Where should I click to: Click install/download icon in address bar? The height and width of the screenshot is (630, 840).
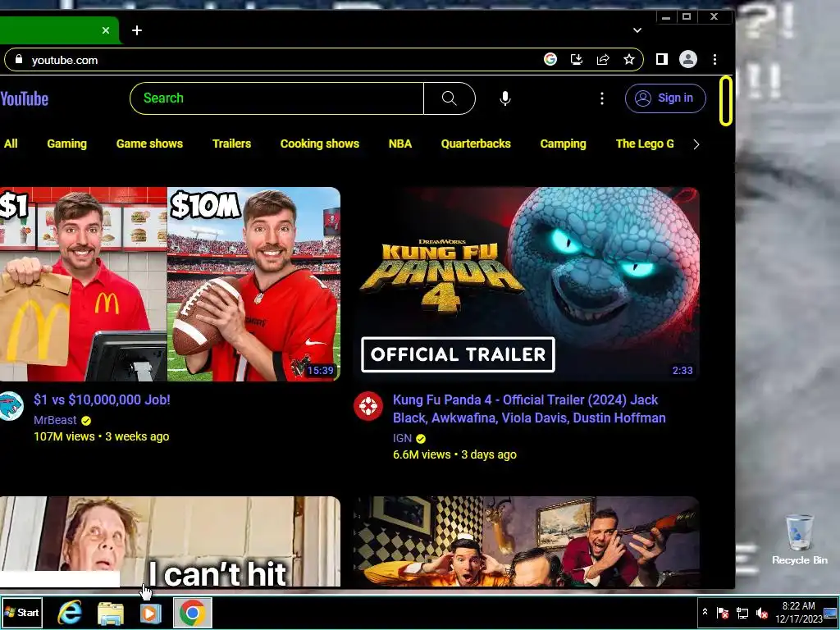pyautogui.click(x=577, y=59)
